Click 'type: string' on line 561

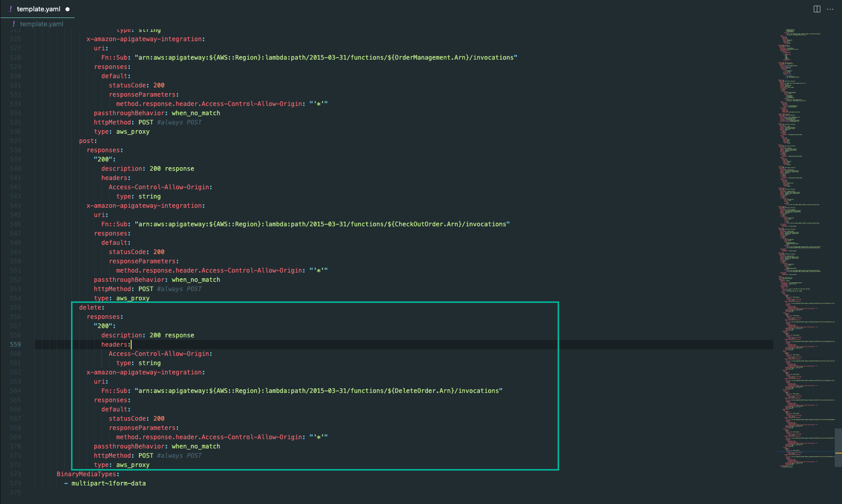138,363
